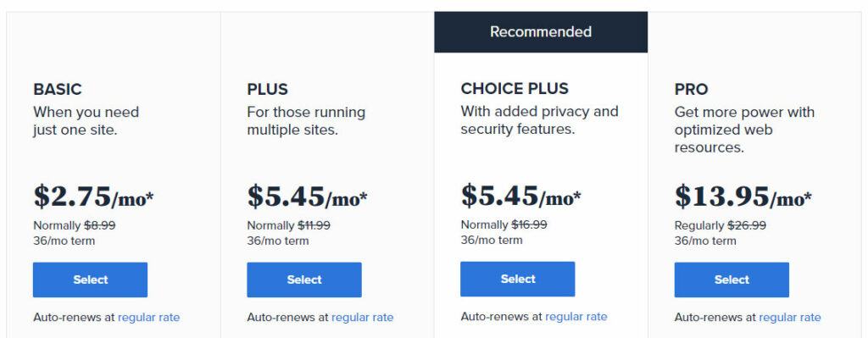The width and height of the screenshot is (868, 338).
Task: Click the struck-through $11.99 price
Action: point(314,225)
